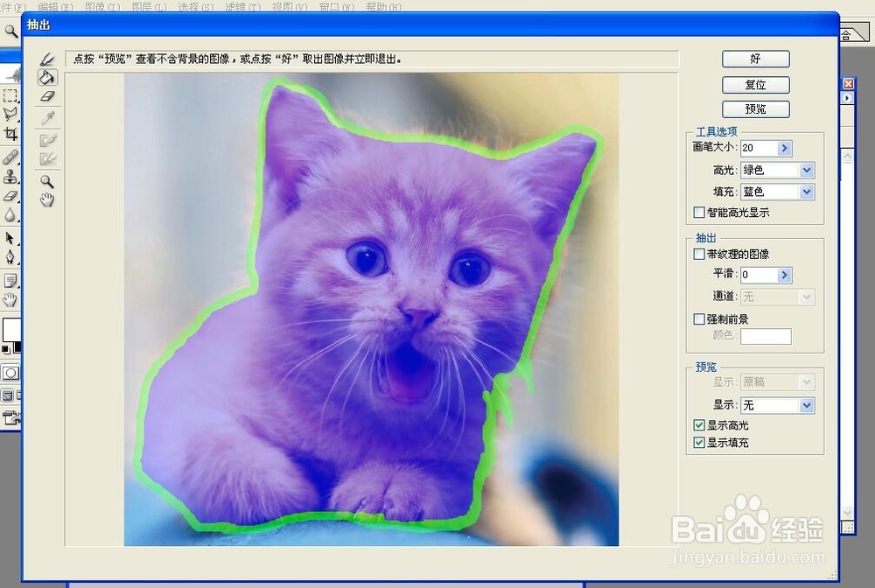This screenshot has width=875, height=588.
Task: Select the Edge Touchup tool
Action: (x=46, y=157)
